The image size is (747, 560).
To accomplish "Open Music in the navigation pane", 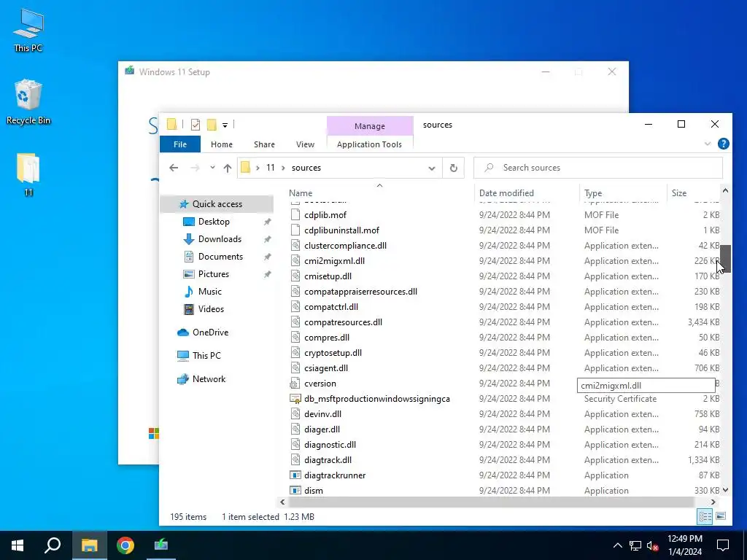I will click(209, 292).
